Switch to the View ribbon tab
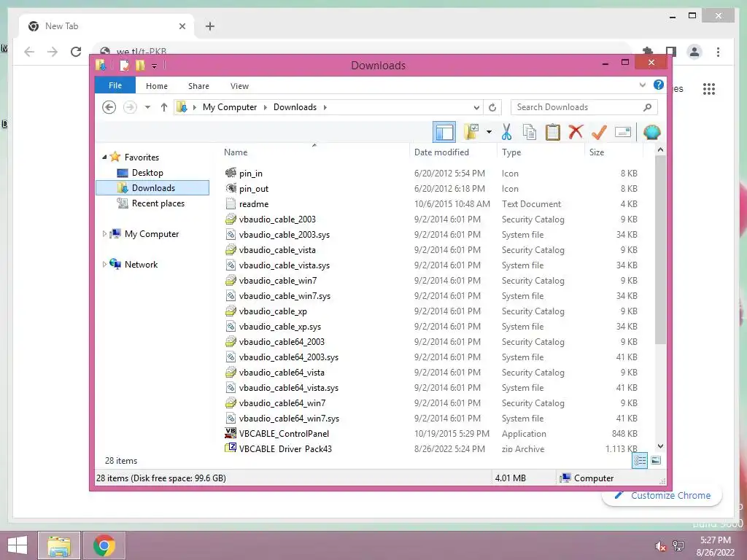 pos(239,86)
